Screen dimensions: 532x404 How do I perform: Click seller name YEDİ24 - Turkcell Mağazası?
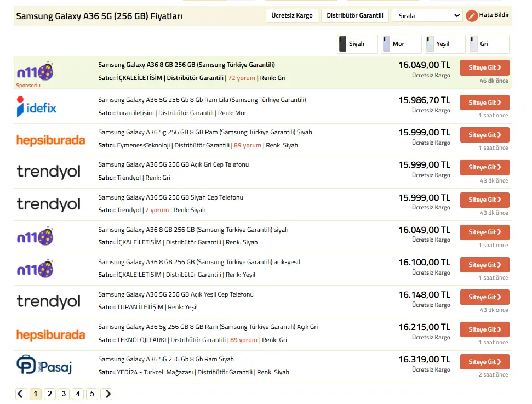(155, 372)
